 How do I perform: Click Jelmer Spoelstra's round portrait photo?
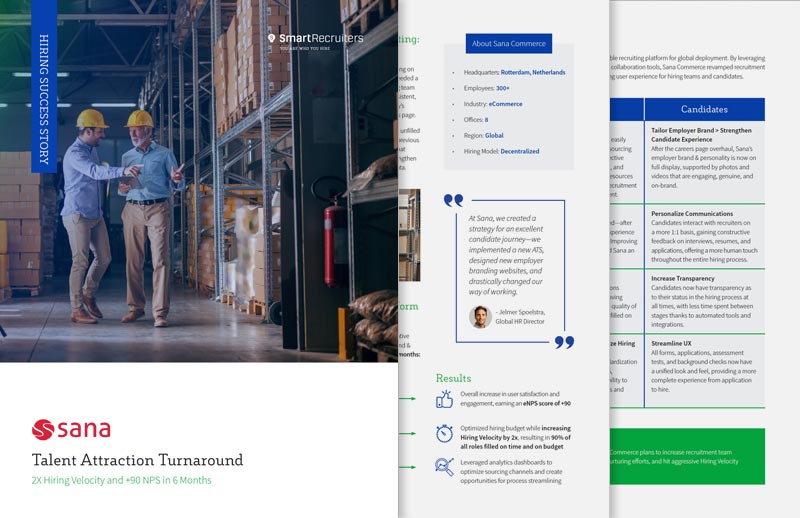pyautogui.click(x=480, y=316)
